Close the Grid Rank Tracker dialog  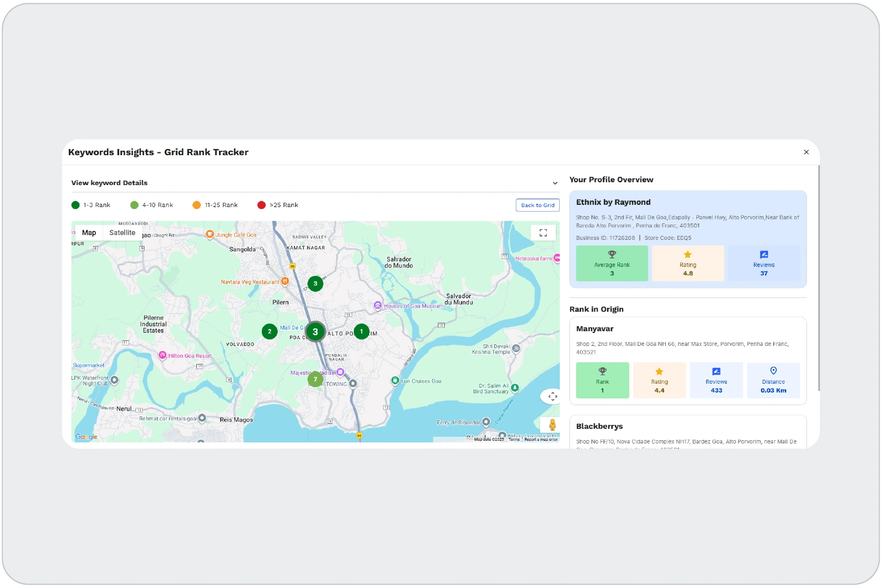[x=806, y=152]
